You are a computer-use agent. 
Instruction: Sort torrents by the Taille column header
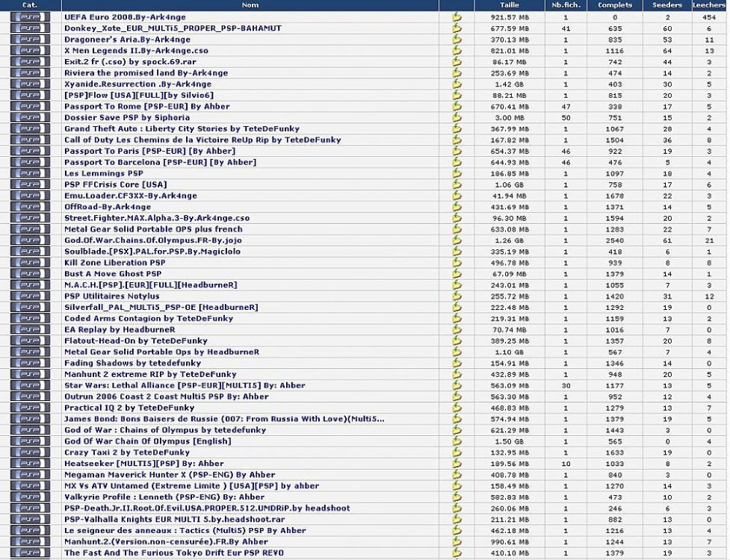pyautogui.click(x=509, y=5)
